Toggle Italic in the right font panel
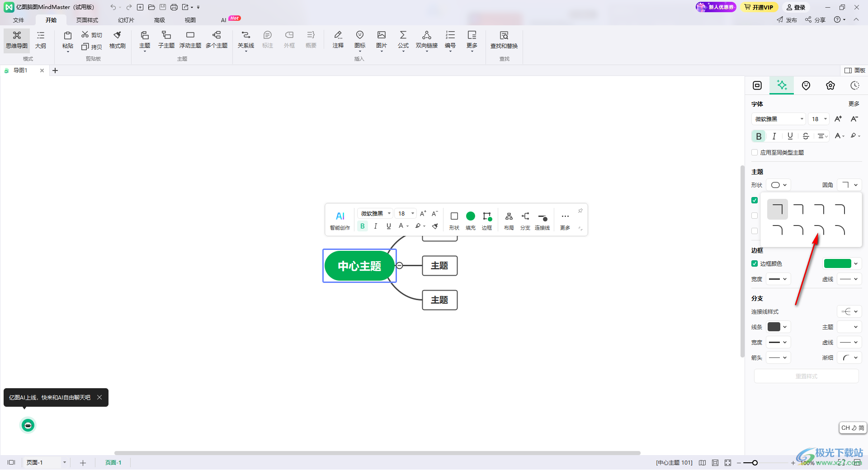The width and height of the screenshot is (868, 470). point(774,136)
